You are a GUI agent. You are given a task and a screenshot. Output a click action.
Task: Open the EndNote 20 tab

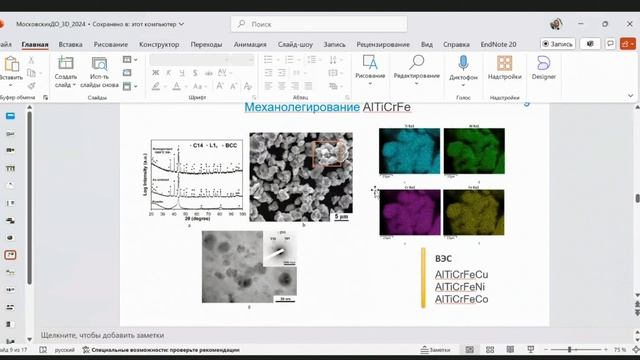[x=498, y=44]
